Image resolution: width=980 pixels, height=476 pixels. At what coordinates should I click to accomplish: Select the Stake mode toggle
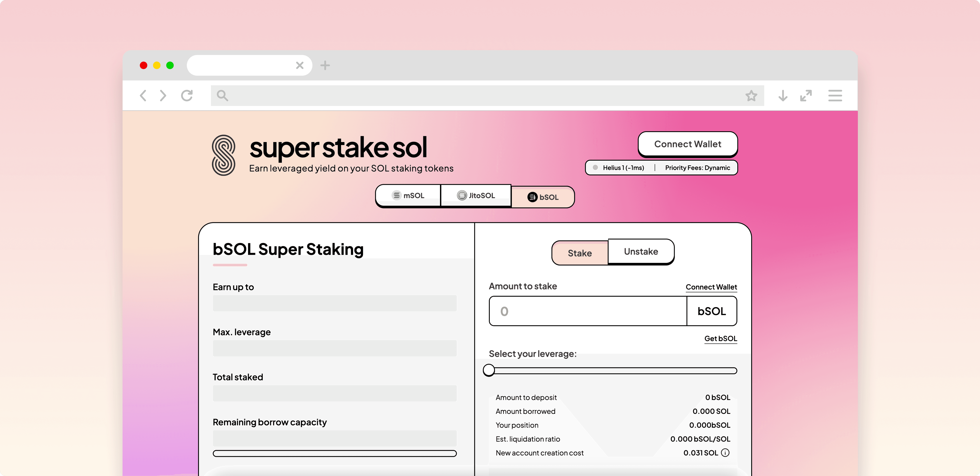point(579,253)
